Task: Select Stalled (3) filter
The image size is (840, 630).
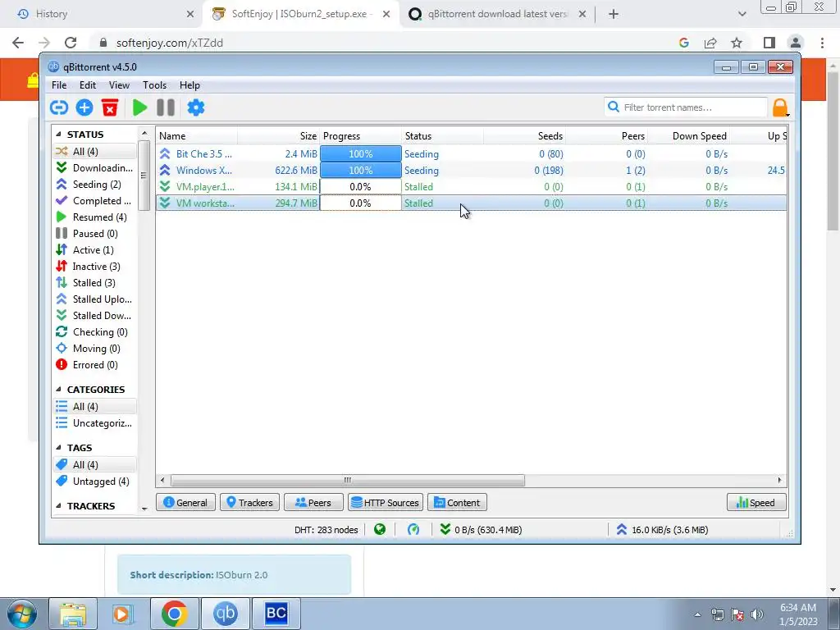Action: [95, 283]
